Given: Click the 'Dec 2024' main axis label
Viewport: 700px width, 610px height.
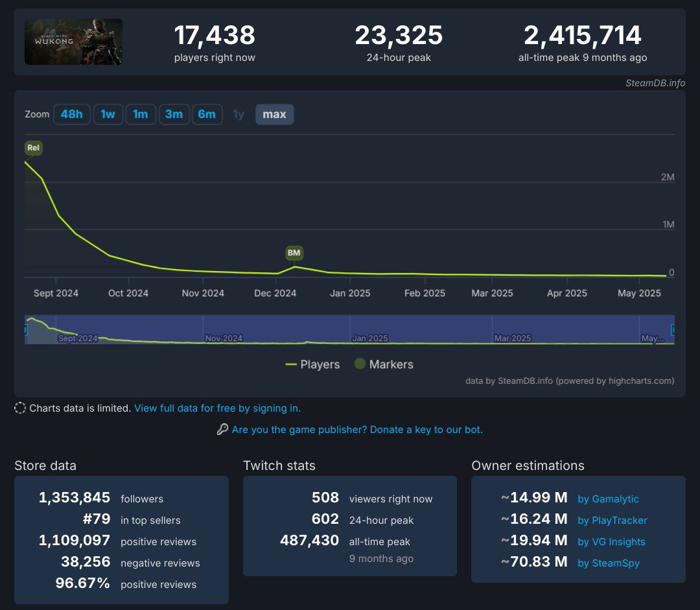Looking at the screenshot, I should pyautogui.click(x=275, y=294).
